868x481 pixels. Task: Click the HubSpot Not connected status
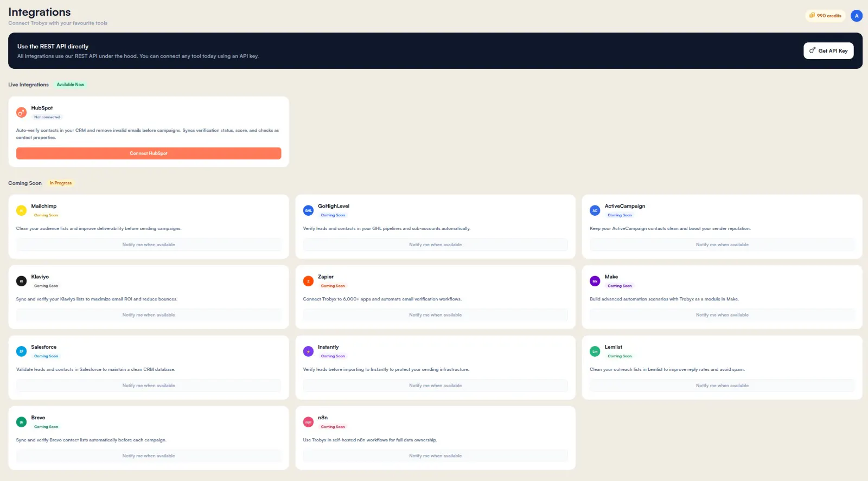(x=47, y=117)
